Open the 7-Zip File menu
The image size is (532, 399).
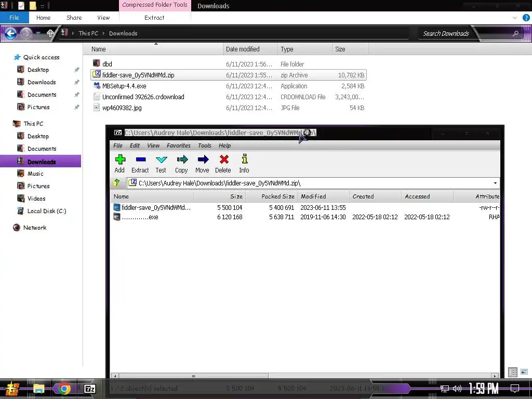pos(118,145)
